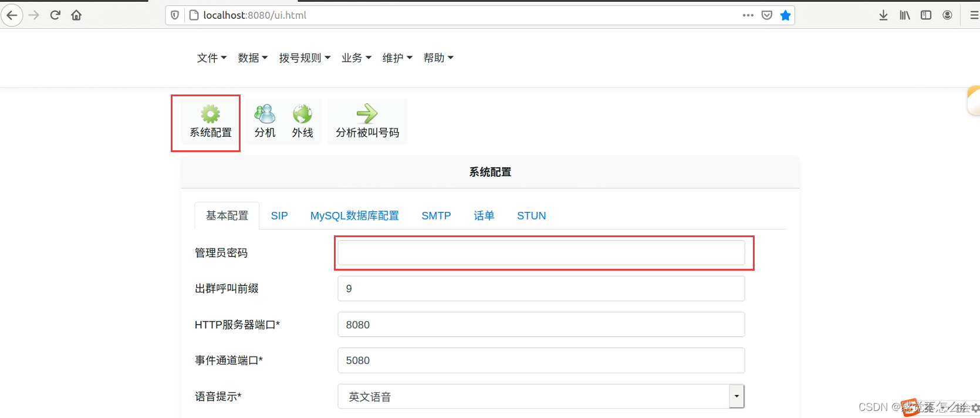Viewport: 980px width, 418px height.
Task: Focus the 管理员密码 input field
Action: point(541,252)
